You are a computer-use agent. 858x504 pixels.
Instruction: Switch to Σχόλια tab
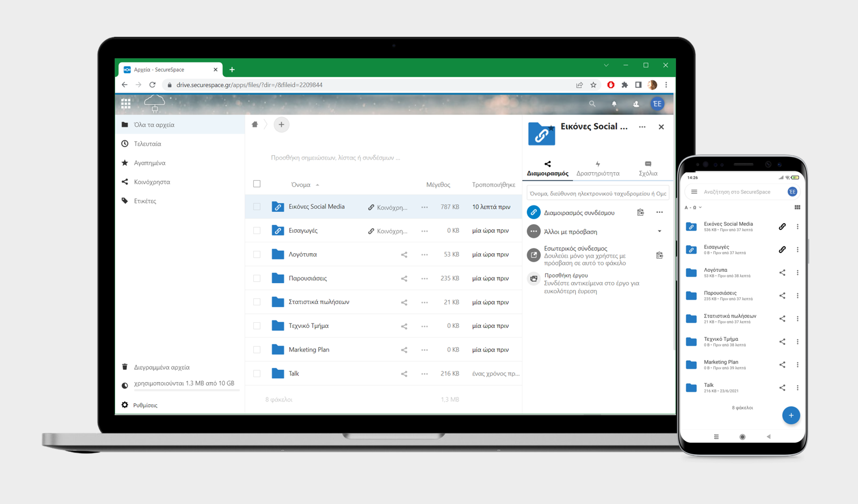tap(648, 169)
